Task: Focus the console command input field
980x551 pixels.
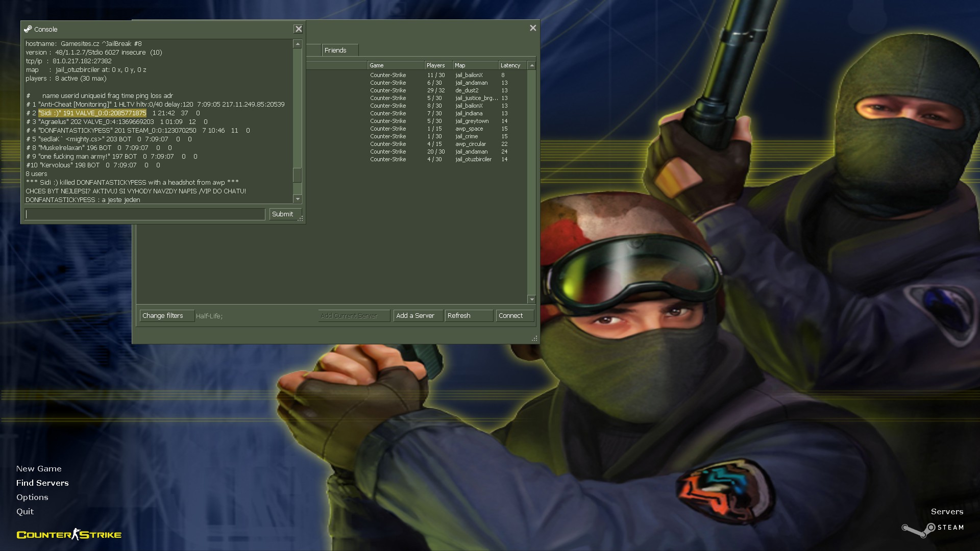Action: (145, 214)
